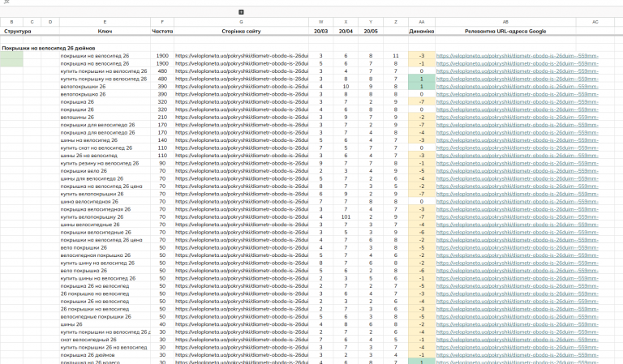This screenshot has height=364, width=623.
Task: Click dynamics -3 in 'покрышки на велосипед 26' row
Action: (x=422, y=56)
